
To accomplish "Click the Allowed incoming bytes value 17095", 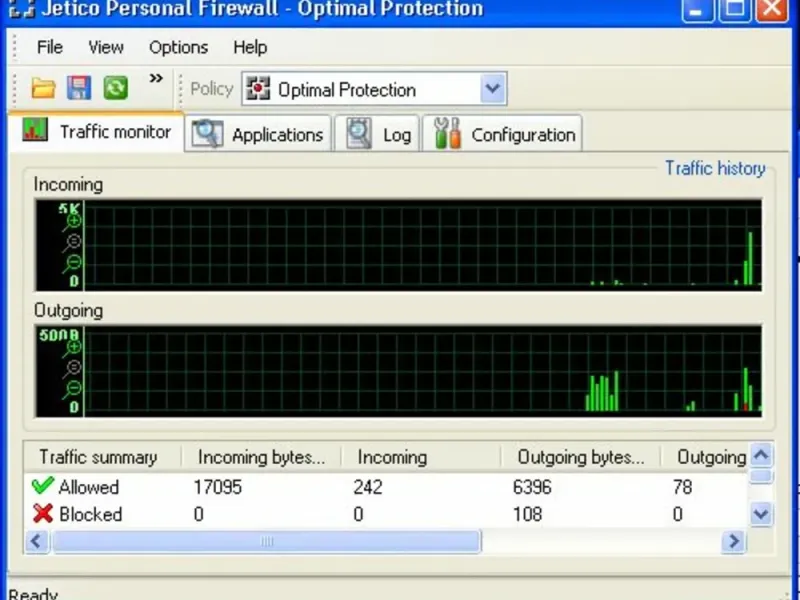I will 217,487.
